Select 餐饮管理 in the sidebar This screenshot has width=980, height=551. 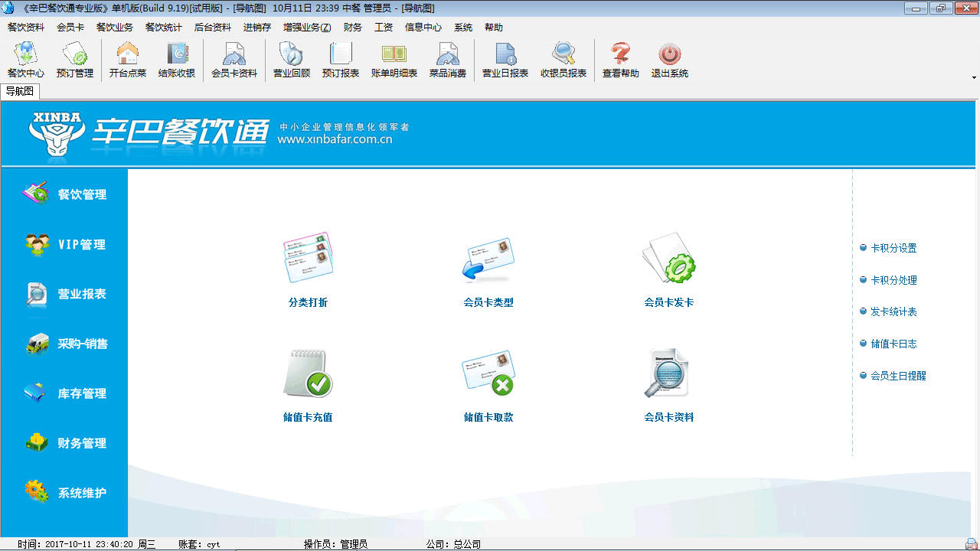pyautogui.click(x=64, y=194)
